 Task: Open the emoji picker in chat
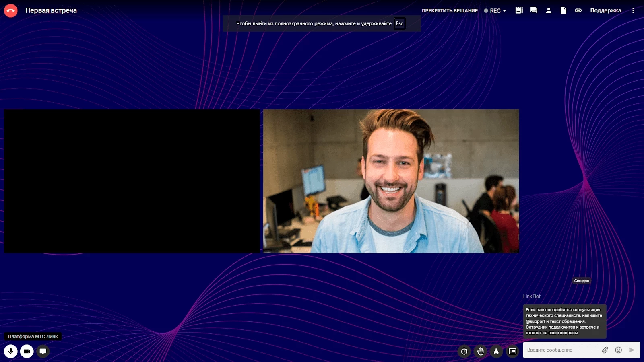click(619, 350)
